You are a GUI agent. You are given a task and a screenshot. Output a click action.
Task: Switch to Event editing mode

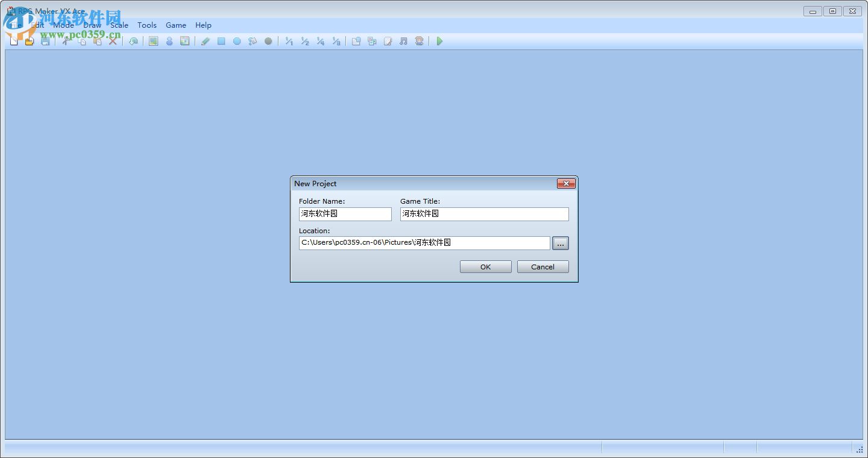(x=169, y=41)
